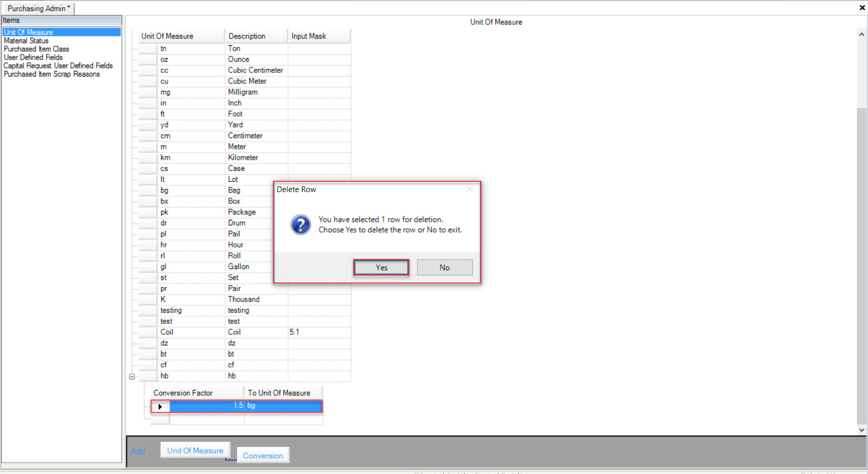Image resolution: width=868 pixels, height=474 pixels.
Task: Click the Conversion add button
Action: [x=263, y=456]
